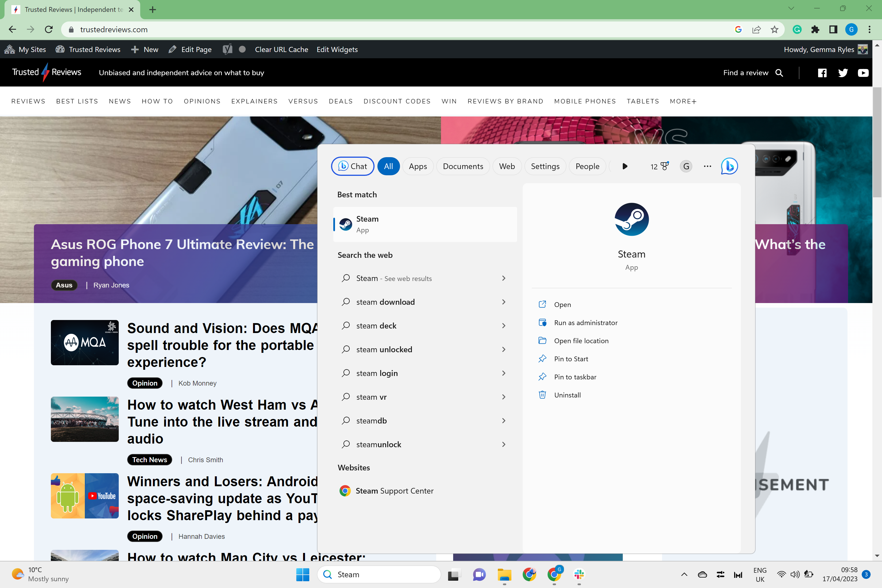Viewport: 882px width, 588px height.
Task: Open the MQA article thumbnail
Action: (x=85, y=342)
